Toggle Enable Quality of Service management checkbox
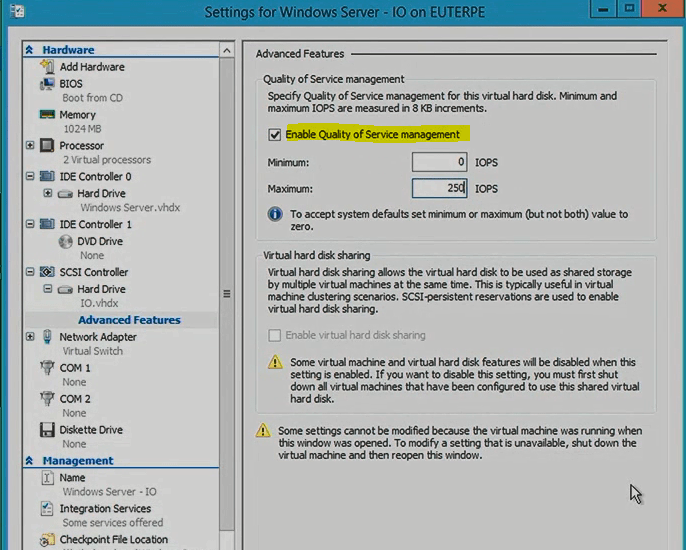This screenshot has width=686, height=550. click(275, 134)
